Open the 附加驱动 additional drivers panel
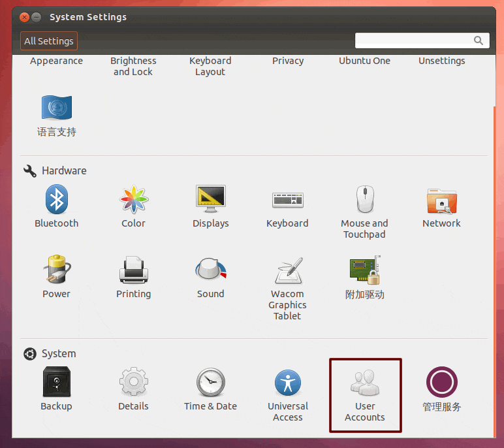504x448 pixels. click(x=364, y=270)
